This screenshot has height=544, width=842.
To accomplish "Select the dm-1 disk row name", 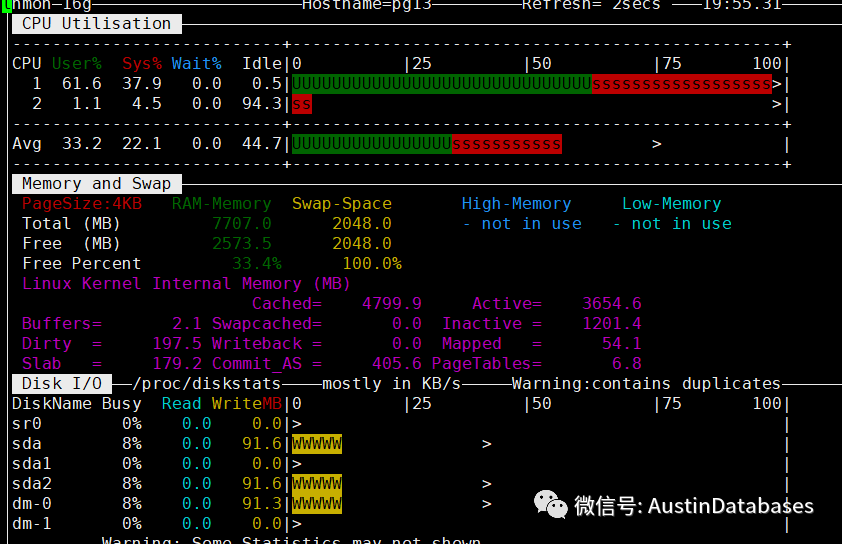I will [32, 524].
